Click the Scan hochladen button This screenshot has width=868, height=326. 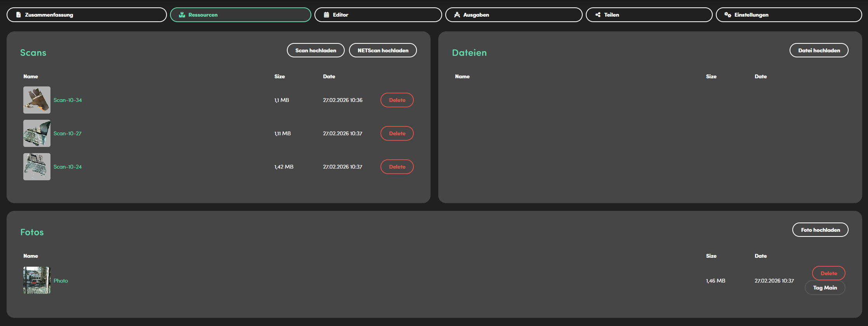316,50
